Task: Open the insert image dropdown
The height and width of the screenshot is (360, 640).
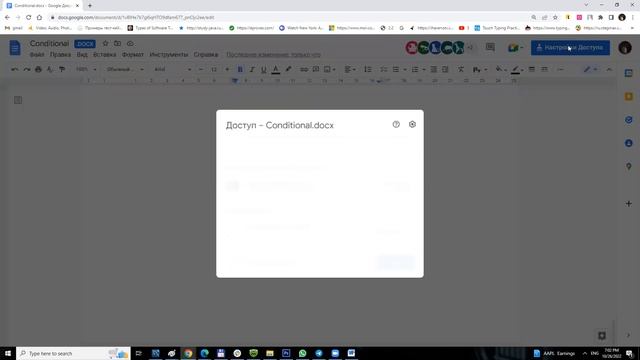Action: [x=329, y=69]
